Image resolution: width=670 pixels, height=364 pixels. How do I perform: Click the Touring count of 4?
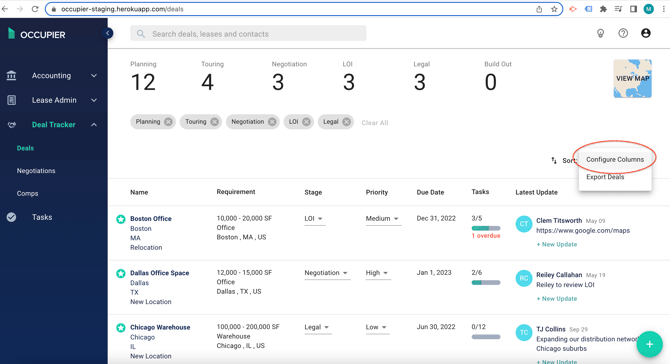(x=207, y=82)
